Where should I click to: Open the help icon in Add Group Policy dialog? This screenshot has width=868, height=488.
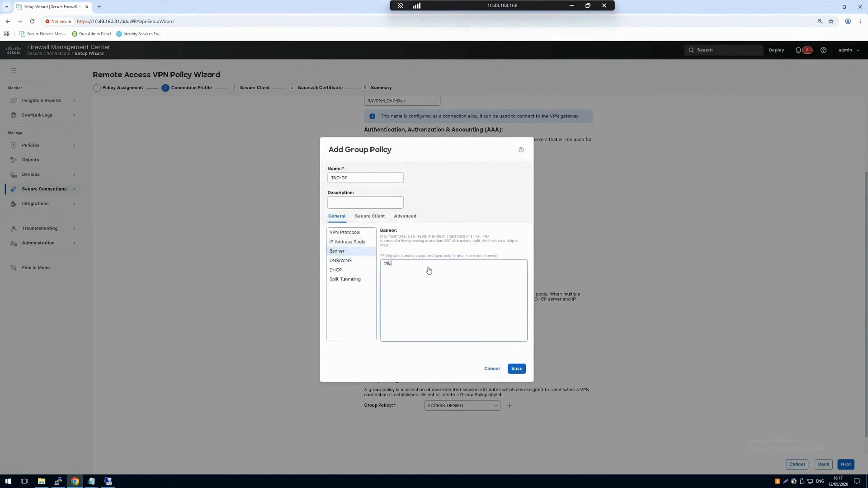[x=521, y=150]
